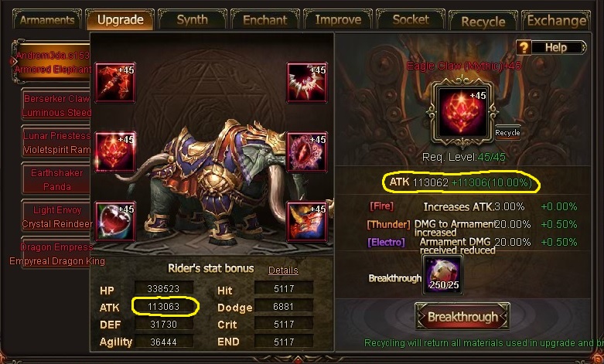Open the rider stat bonus Details link
The height and width of the screenshot is (364, 604).
[283, 270]
